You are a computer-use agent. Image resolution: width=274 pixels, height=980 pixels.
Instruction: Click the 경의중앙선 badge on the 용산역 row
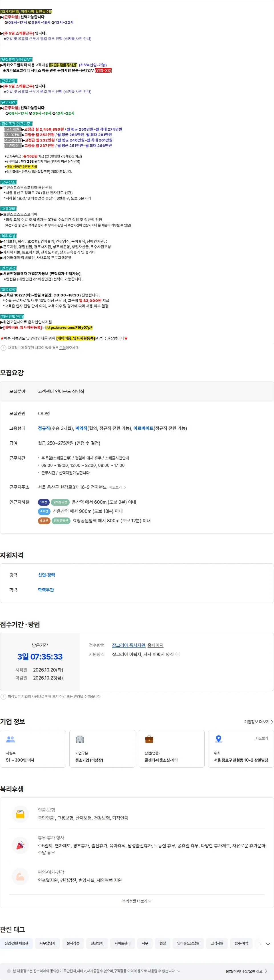click(60, 502)
